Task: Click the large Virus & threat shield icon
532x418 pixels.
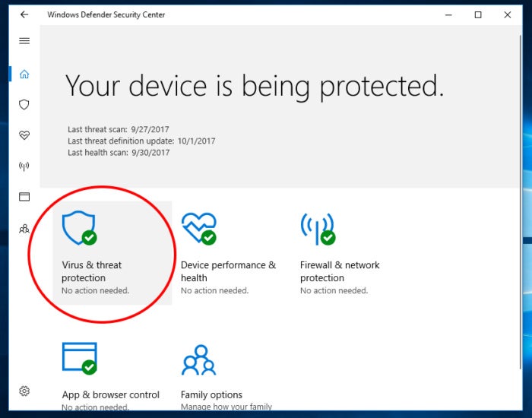Action: (x=79, y=228)
